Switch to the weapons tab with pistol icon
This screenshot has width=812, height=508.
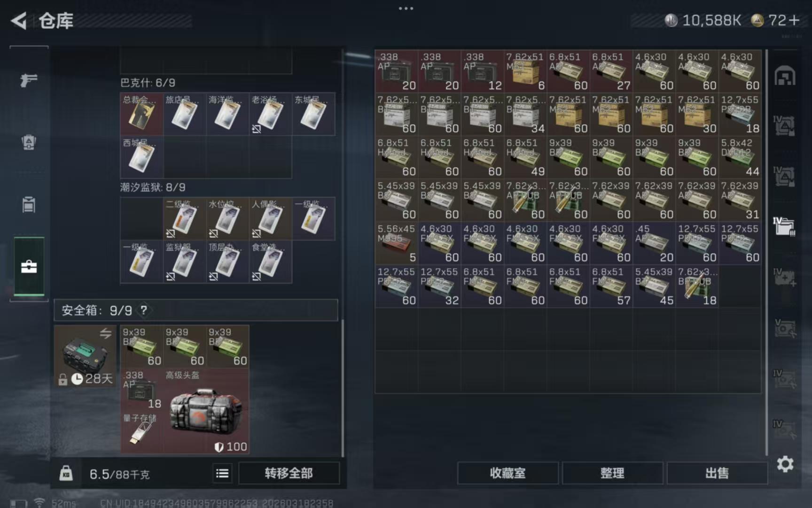[29, 80]
